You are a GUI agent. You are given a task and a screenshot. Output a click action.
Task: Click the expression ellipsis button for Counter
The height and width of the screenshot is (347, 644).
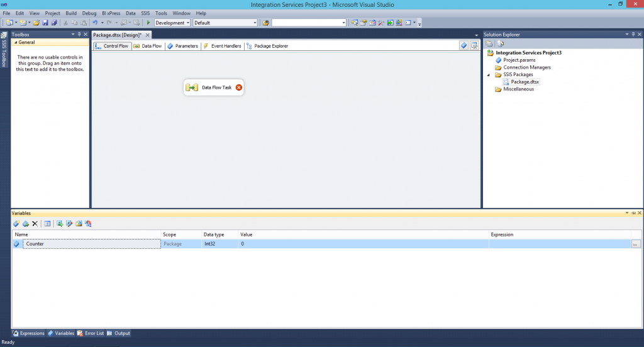[x=635, y=244]
